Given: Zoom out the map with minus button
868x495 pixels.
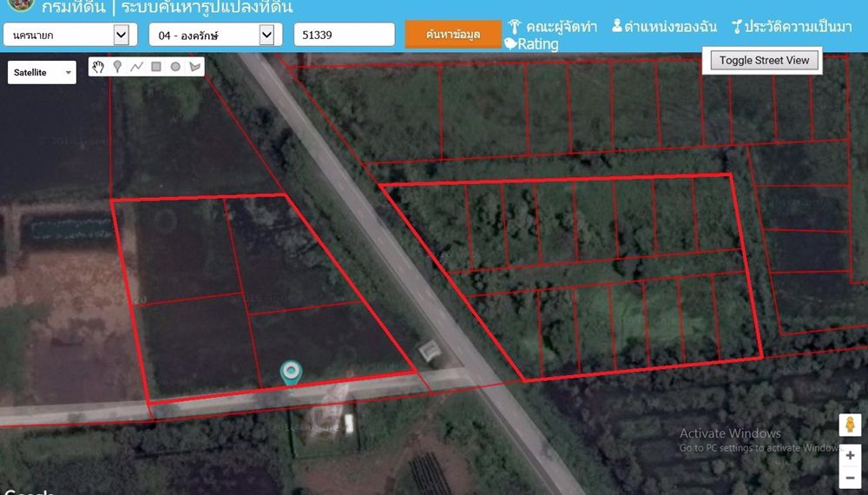Looking at the screenshot, I should [x=849, y=477].
